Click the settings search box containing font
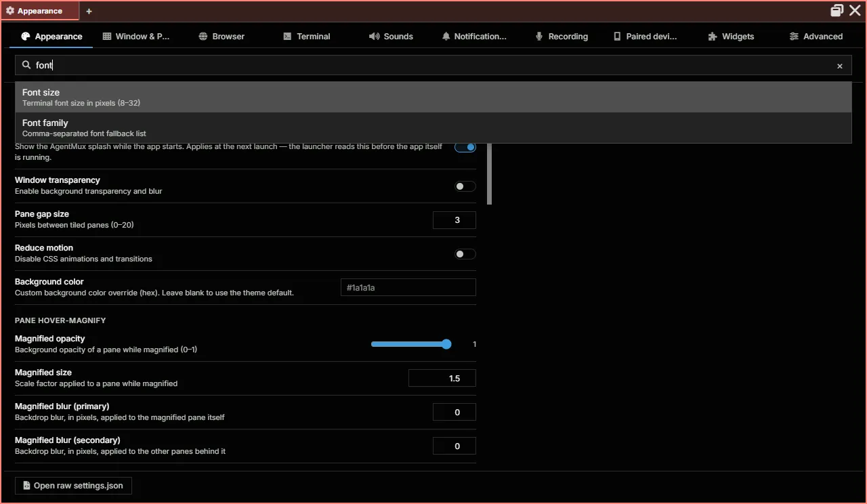This screenshot has height=504, width=867. click(433, 65)
